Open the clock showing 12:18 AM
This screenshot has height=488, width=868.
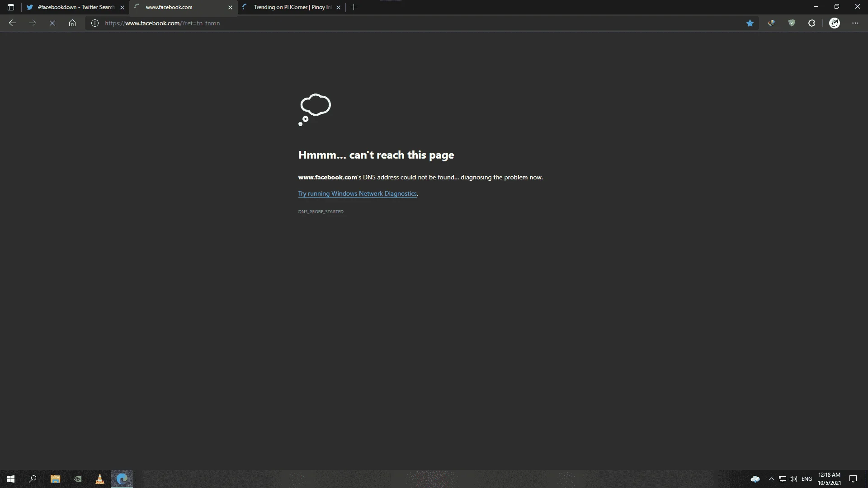click(830, 479)
